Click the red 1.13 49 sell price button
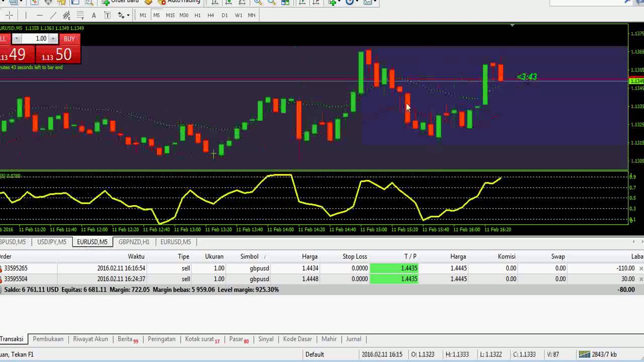Screen dimensions: 644x362 [17, 54]
